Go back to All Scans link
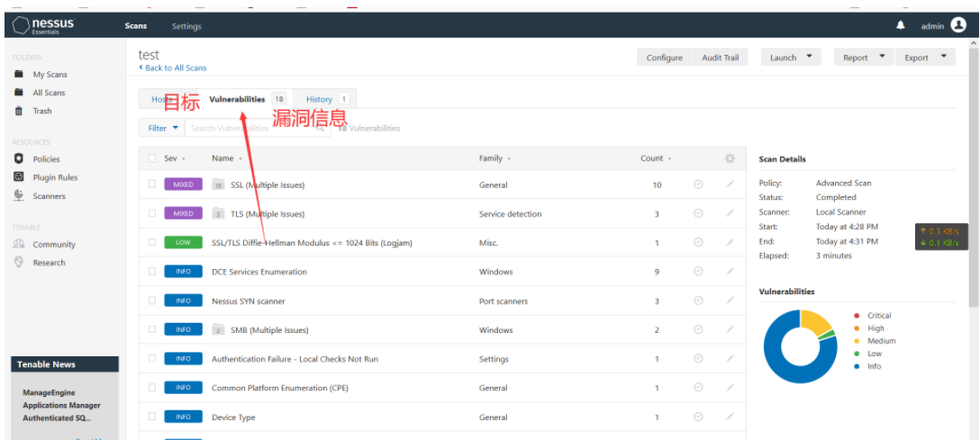 coord(173,68)
